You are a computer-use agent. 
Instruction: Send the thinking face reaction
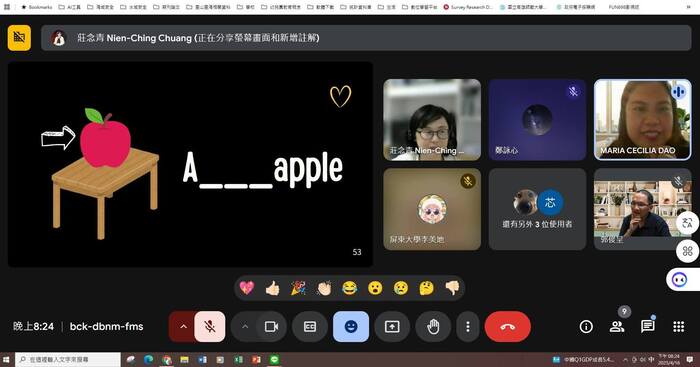click(427, 288)
